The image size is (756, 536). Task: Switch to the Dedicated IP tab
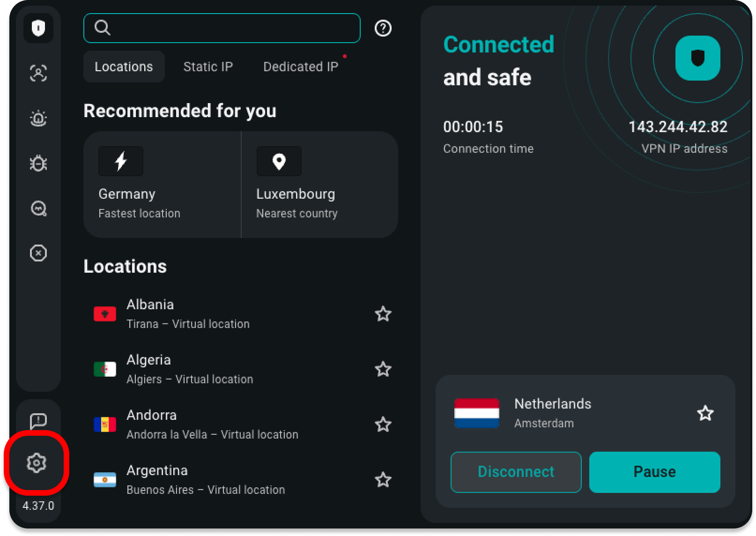click(x=301, y=67)
